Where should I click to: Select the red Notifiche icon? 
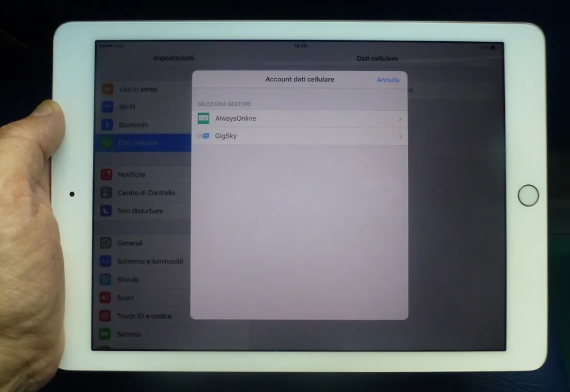106,174
